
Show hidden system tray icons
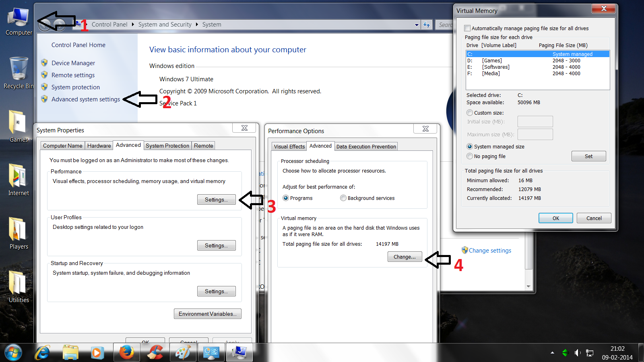click(552, 353)
